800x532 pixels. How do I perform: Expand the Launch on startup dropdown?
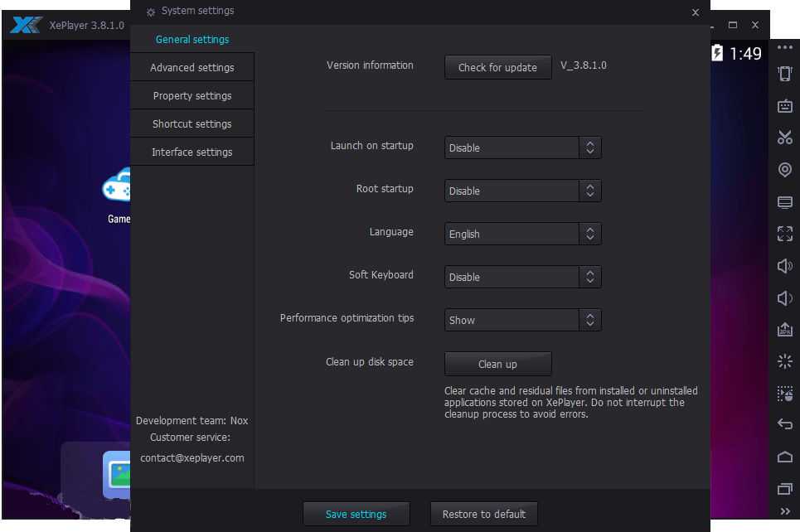(x=522, y=148)
